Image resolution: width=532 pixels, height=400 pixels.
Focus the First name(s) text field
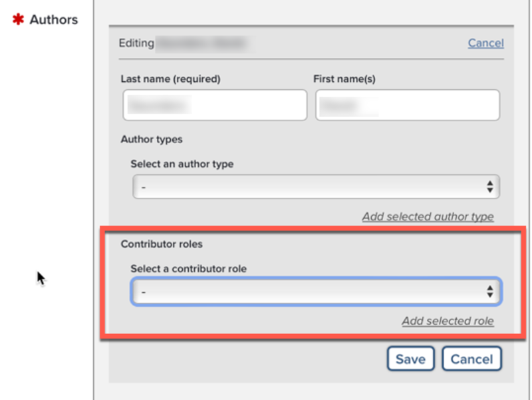[407, 105]
